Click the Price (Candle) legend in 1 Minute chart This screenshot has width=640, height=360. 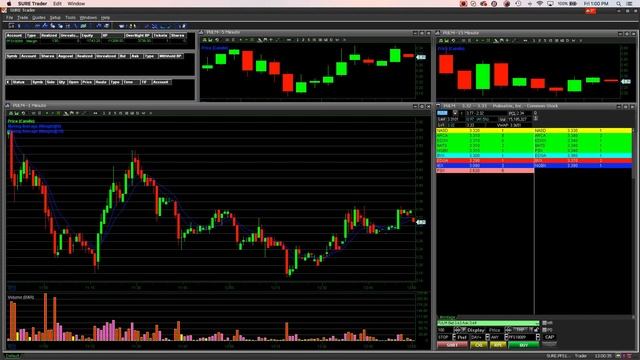click(21, 121)
